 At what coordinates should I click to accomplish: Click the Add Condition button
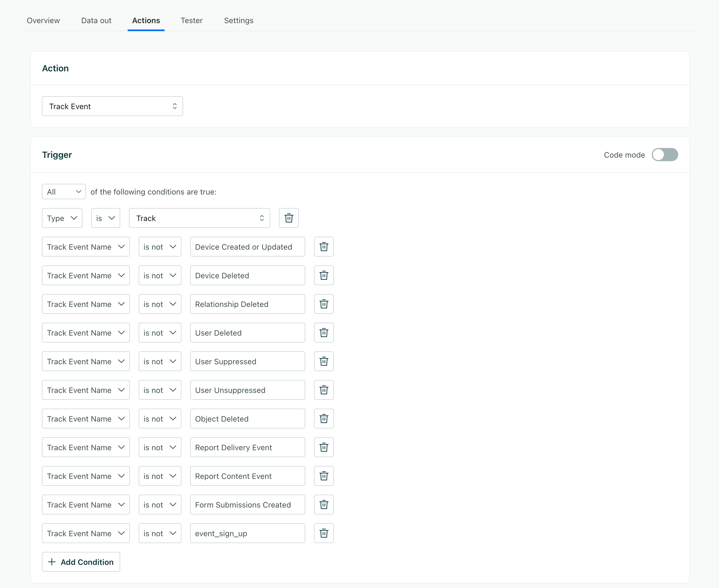[x=81, y=562]
